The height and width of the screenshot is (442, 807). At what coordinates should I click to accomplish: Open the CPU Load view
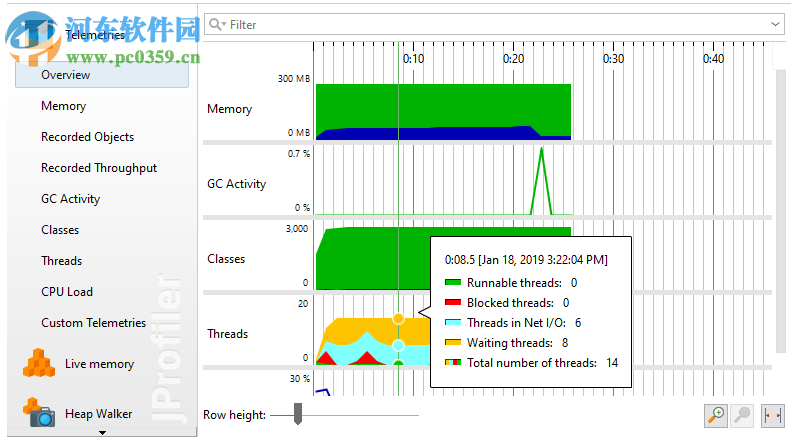coord(67,292)
